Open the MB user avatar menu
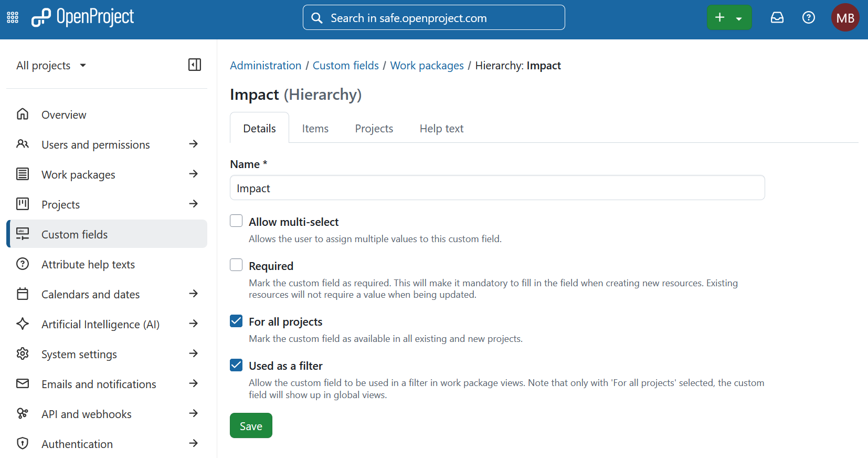 845,18
